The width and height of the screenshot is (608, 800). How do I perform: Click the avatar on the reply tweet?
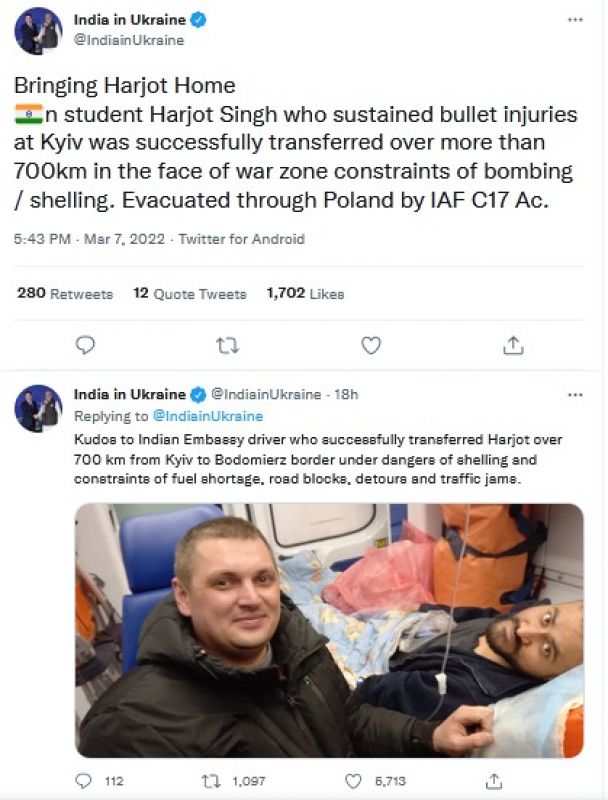click(38, 408)
